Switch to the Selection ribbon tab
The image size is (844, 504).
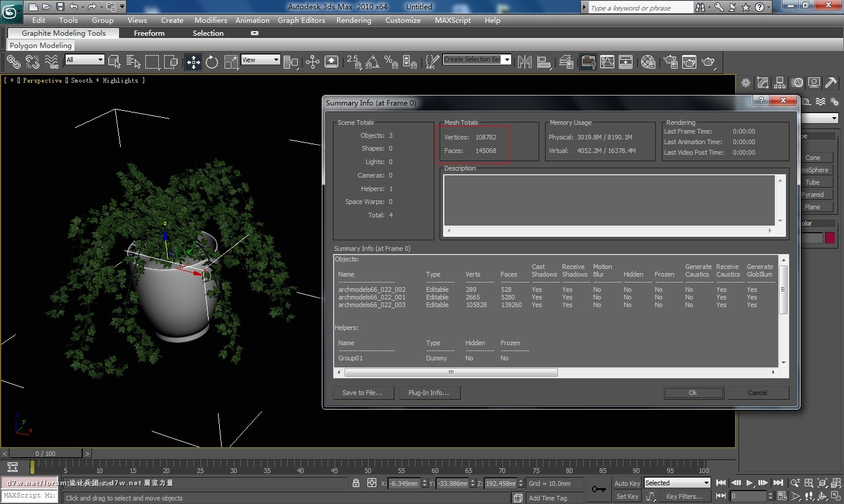tap(208, 33)
